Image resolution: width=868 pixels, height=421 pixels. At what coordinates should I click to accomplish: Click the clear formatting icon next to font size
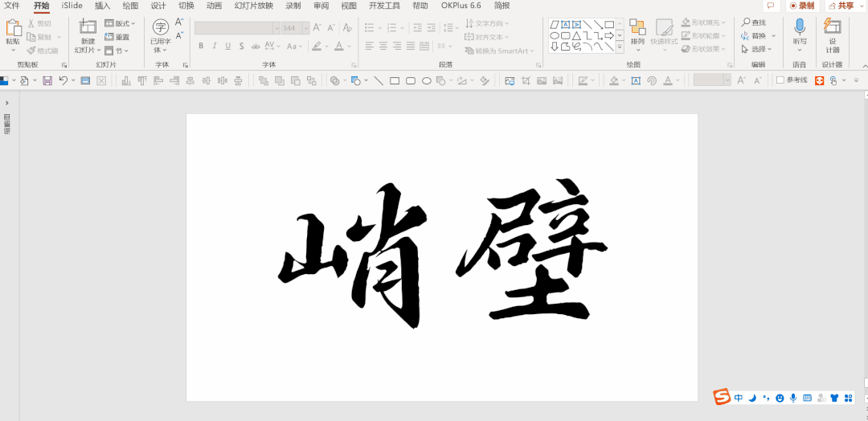click(347, 27)
